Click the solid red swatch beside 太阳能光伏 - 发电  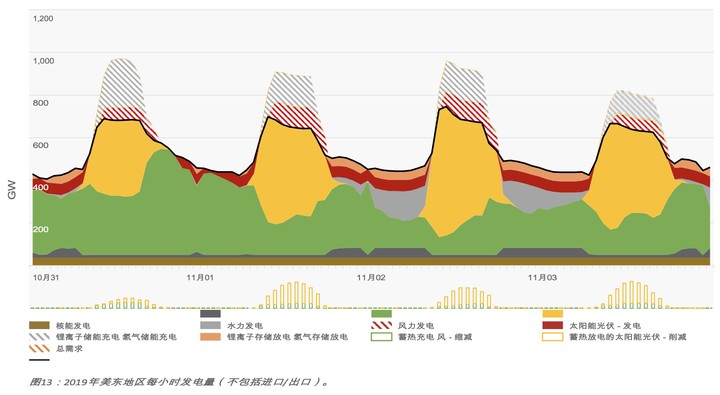(552, 325)
